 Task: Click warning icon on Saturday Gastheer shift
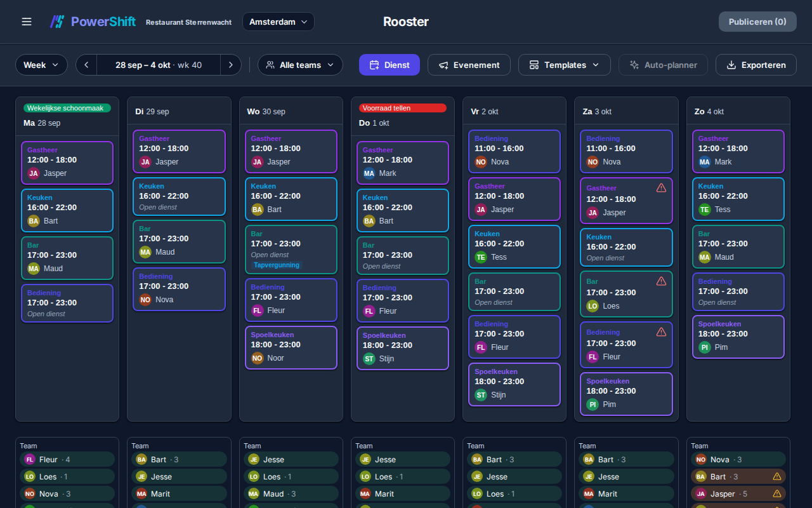[661, 188]
